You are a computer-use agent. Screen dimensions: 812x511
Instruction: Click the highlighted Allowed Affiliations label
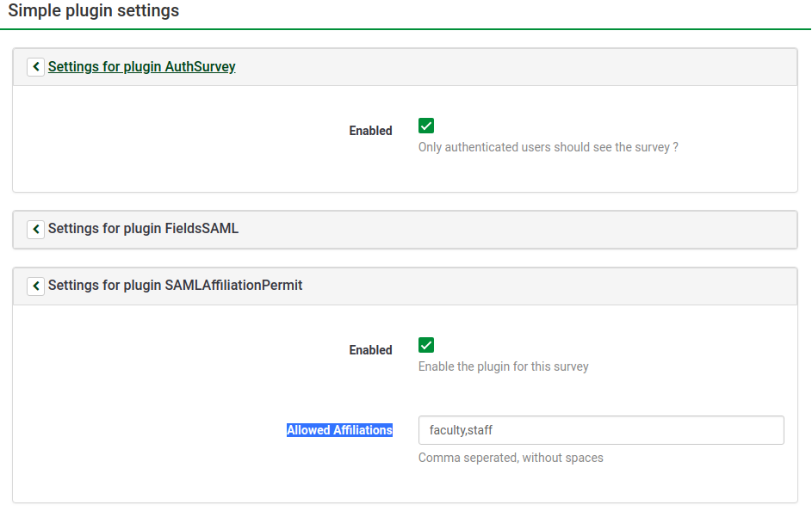coord(339,430)
